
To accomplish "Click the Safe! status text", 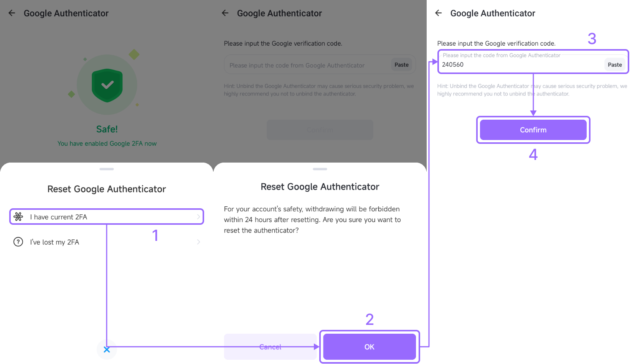I will point(107,129).
